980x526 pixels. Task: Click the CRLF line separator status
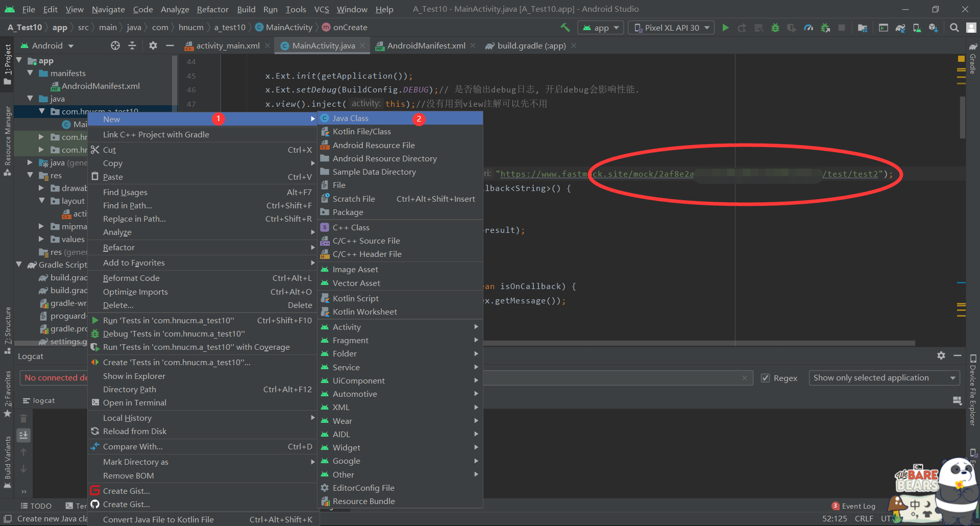864,518
